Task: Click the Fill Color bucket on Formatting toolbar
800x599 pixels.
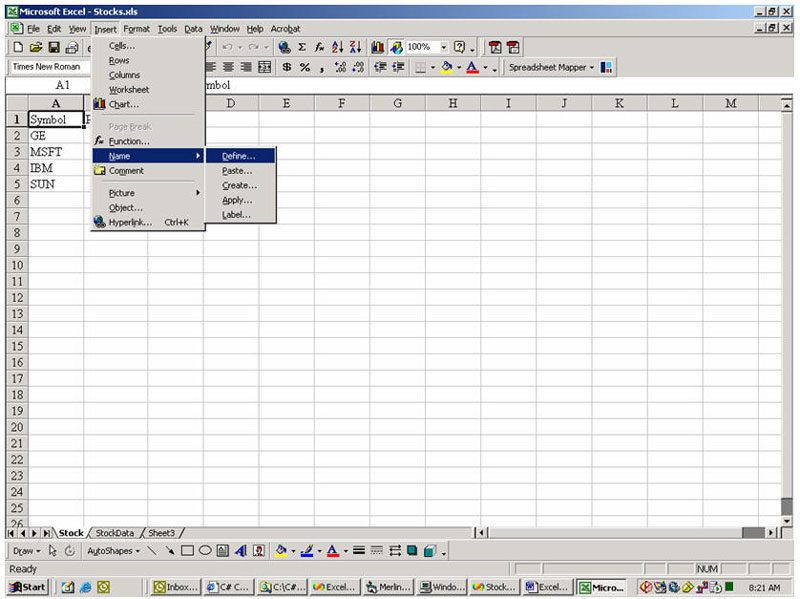Action: [x=447, y=67]
